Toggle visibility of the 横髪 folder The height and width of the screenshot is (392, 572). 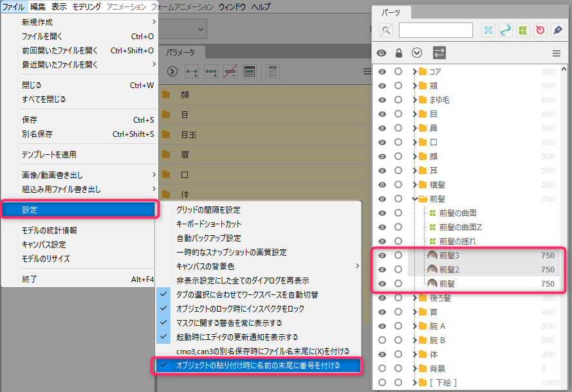(x=382, y=184)
